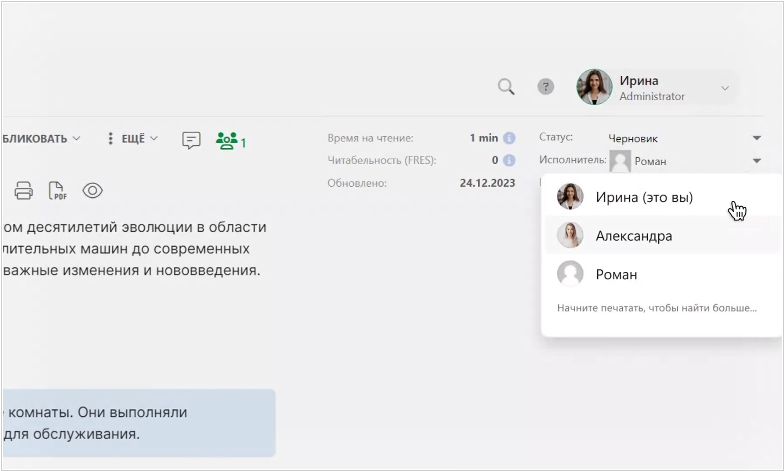
Task: Click the printer icon
Action: 24,190
